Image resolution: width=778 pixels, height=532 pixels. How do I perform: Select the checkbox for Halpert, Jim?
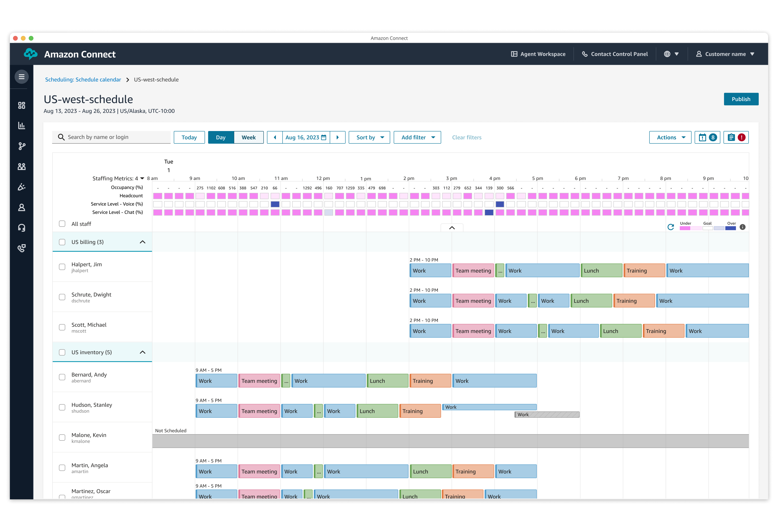tap(62, 267)
